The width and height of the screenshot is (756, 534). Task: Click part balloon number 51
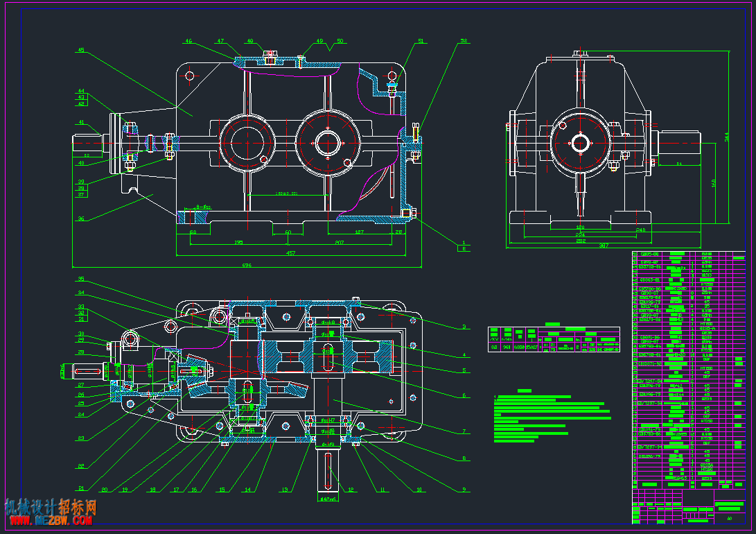(x=421, y=41)
